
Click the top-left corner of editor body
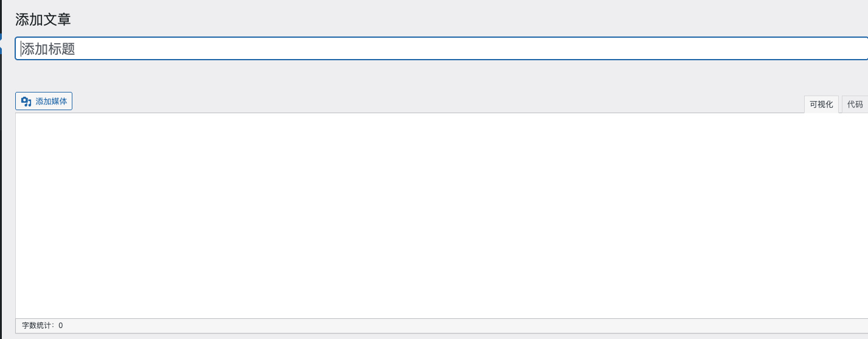coord(21,118)
